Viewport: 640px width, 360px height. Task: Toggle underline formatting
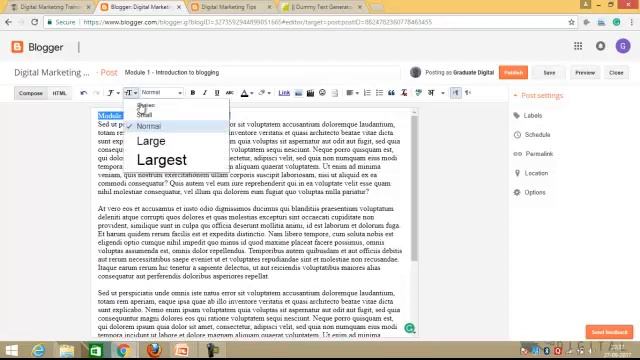coord(217,93)
